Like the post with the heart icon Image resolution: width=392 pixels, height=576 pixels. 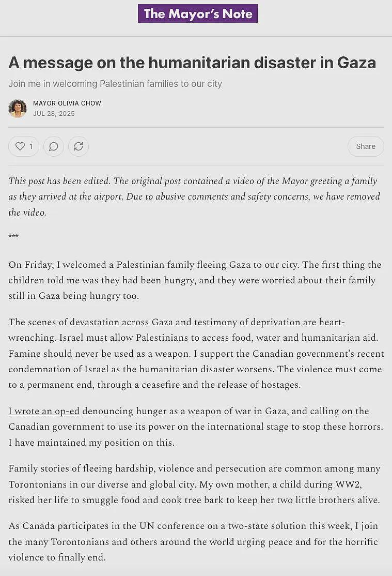click(20, 146)
